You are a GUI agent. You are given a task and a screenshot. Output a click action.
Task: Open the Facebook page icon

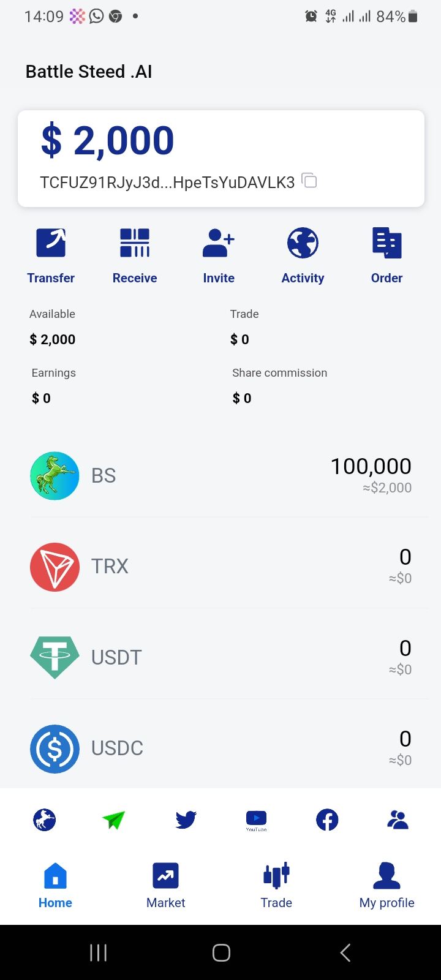point(327,820)
